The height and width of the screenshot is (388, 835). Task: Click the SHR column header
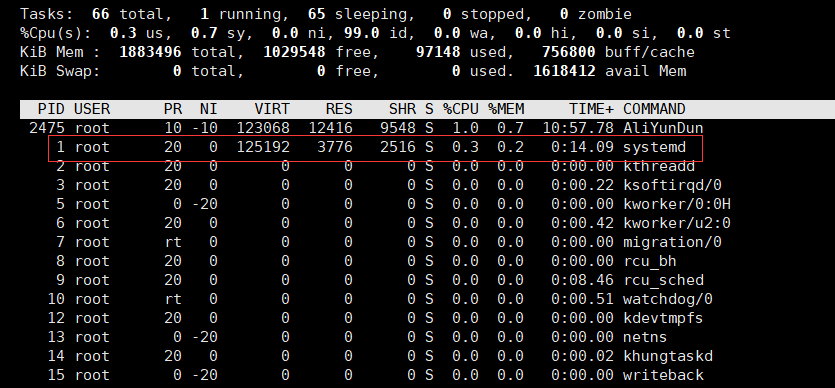(x=402, y=109)
